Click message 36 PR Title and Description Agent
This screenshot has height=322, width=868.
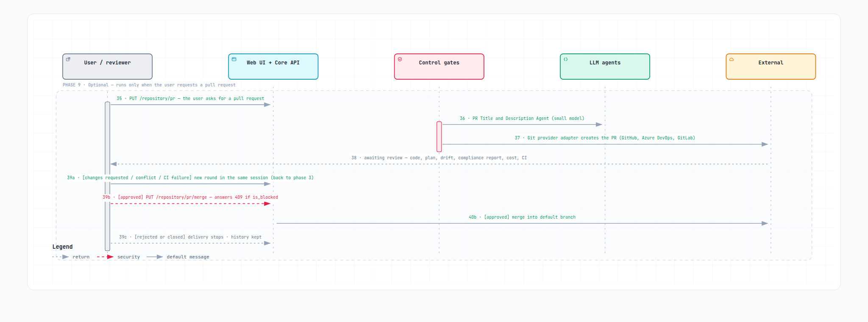tap(522, 118)
